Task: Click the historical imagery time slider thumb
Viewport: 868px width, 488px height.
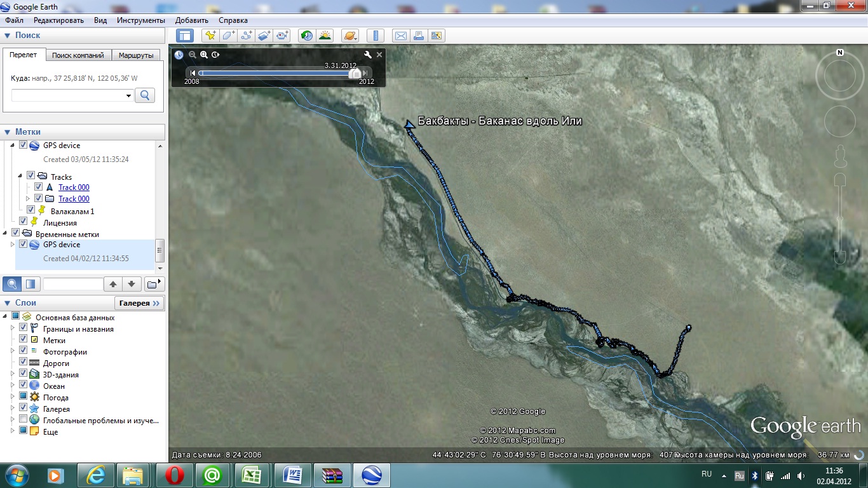Action: 355,73
